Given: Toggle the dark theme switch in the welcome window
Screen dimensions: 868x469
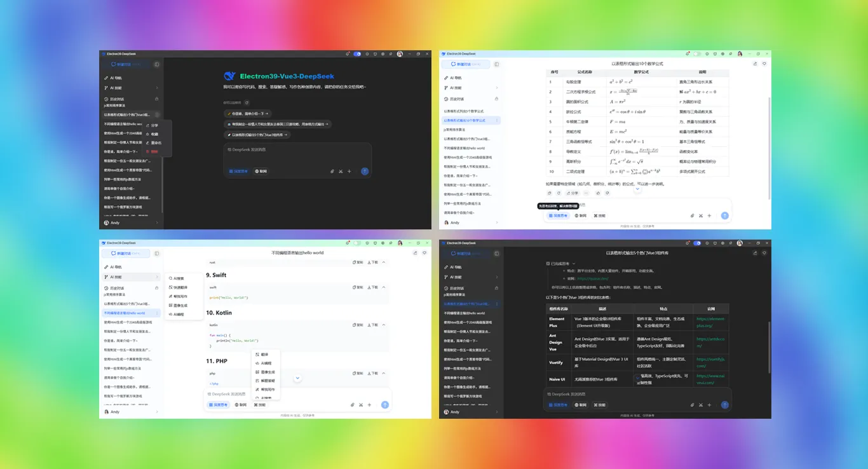Looking at the screenshot, I should coord(357,54).
